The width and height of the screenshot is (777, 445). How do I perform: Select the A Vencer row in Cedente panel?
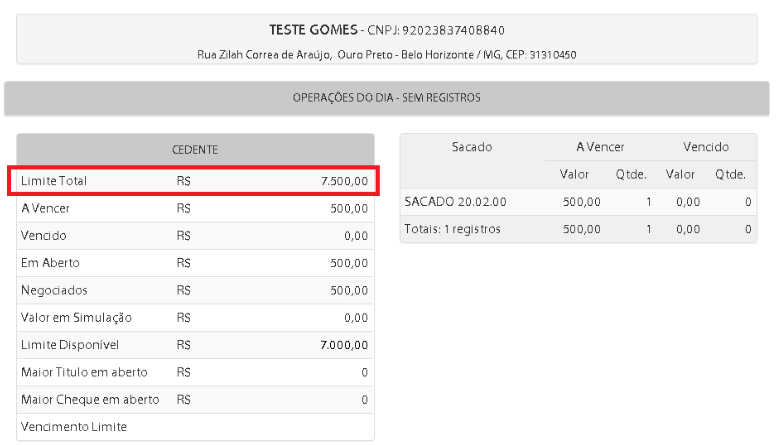195,209
